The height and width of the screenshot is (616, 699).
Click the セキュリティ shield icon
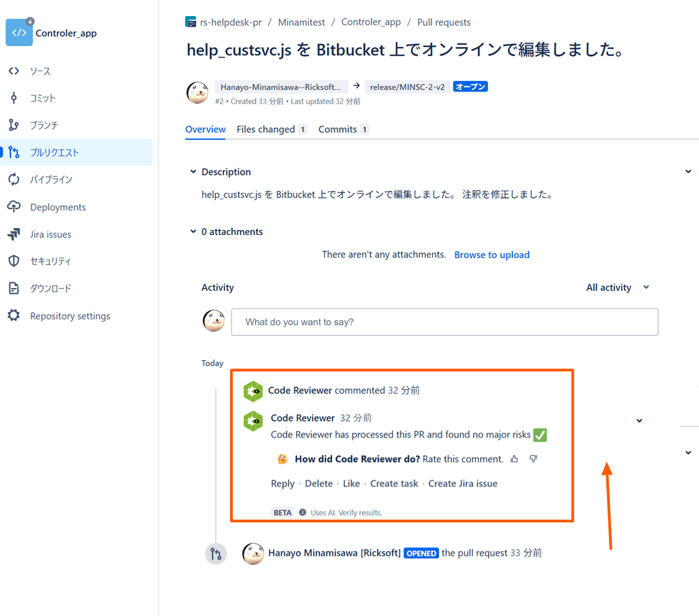tap(14, 261)
